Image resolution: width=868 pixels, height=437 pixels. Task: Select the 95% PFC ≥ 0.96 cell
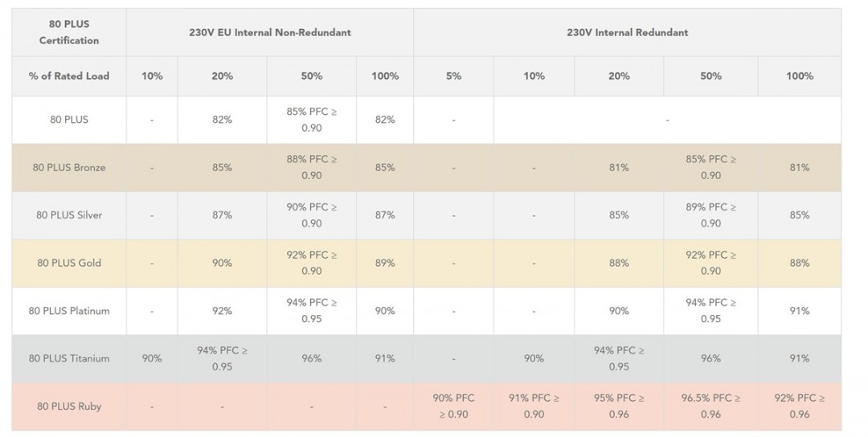click(619, 406)
